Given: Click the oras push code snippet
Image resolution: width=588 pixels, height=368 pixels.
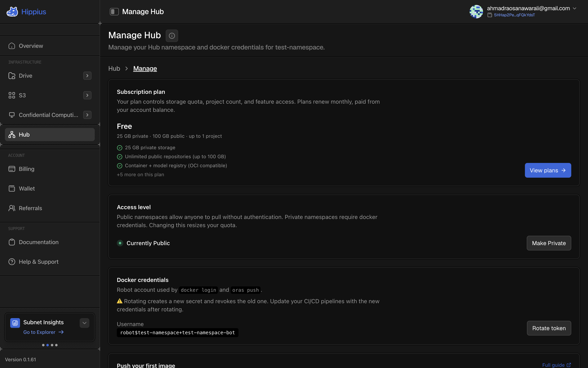Looking at the screenshot, I should point(245,290).
